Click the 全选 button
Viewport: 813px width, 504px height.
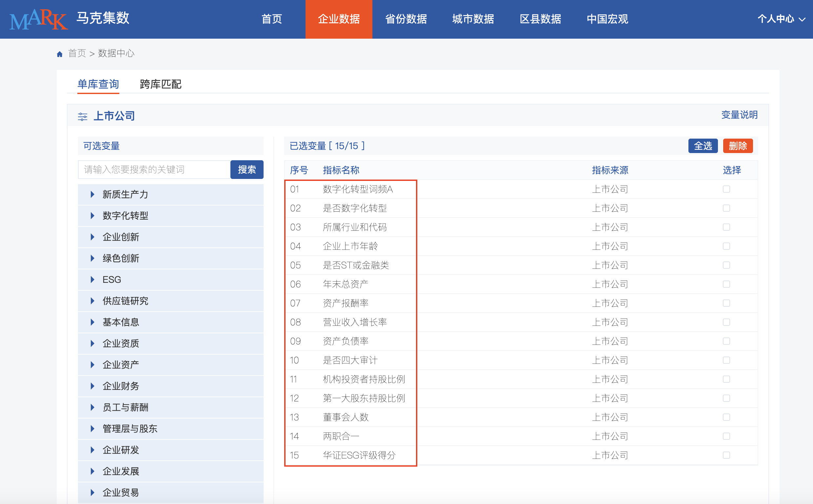click(x=703, y=146)
